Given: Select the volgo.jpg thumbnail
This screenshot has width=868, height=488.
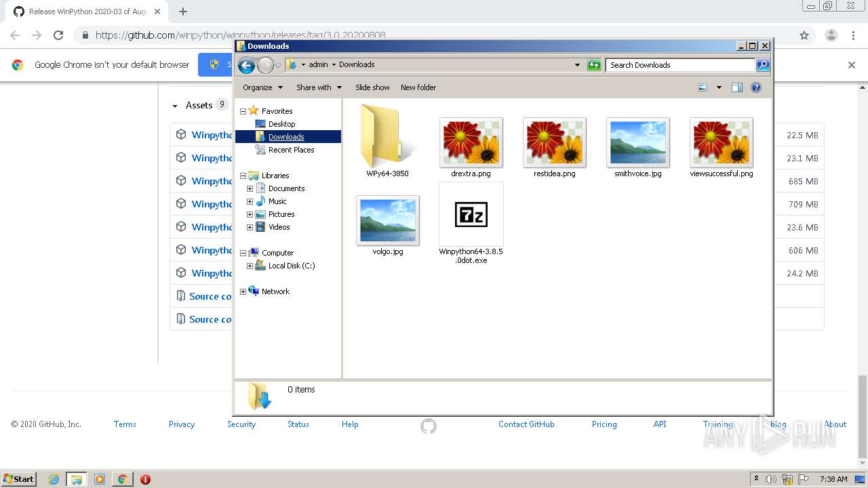Looking at the screenshot, I should (x=387, y=220).
